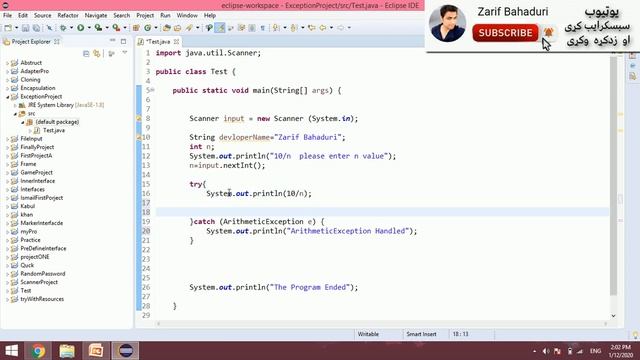640x360 pixels.
Task: Select the Project Explorer tab
Action: 31,42
